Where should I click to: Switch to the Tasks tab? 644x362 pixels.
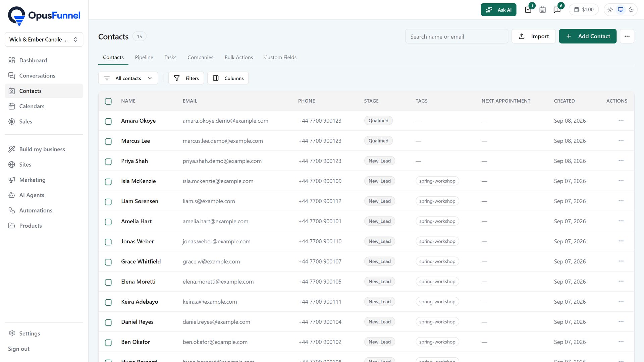(170, 57)
